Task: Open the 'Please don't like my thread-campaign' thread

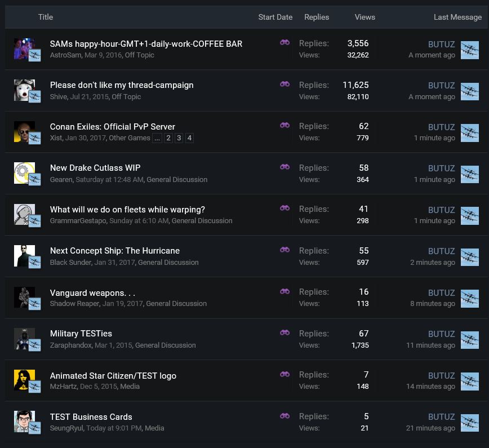Action: 122,85
